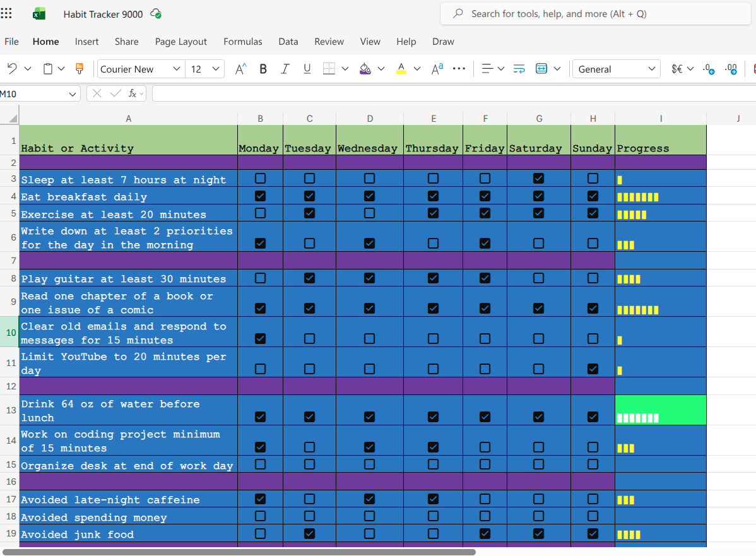This screenshot has width=756, height=556.
Task: Click Merge and Center icon
Action: click(541, 69)
